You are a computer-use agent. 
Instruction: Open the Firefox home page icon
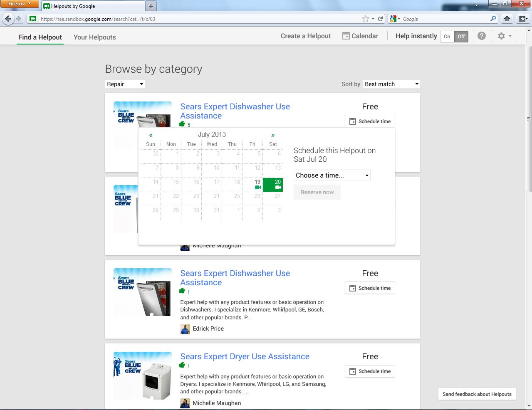(x=507, y=19)
